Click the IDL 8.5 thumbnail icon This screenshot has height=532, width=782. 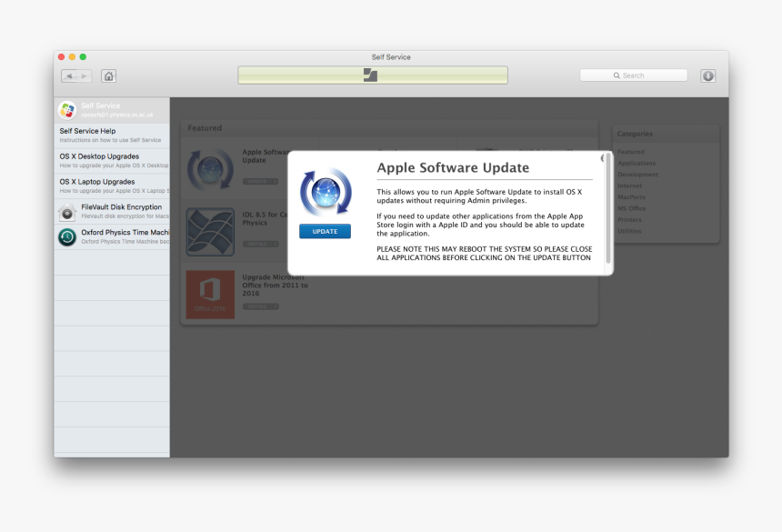click(210, 232)
